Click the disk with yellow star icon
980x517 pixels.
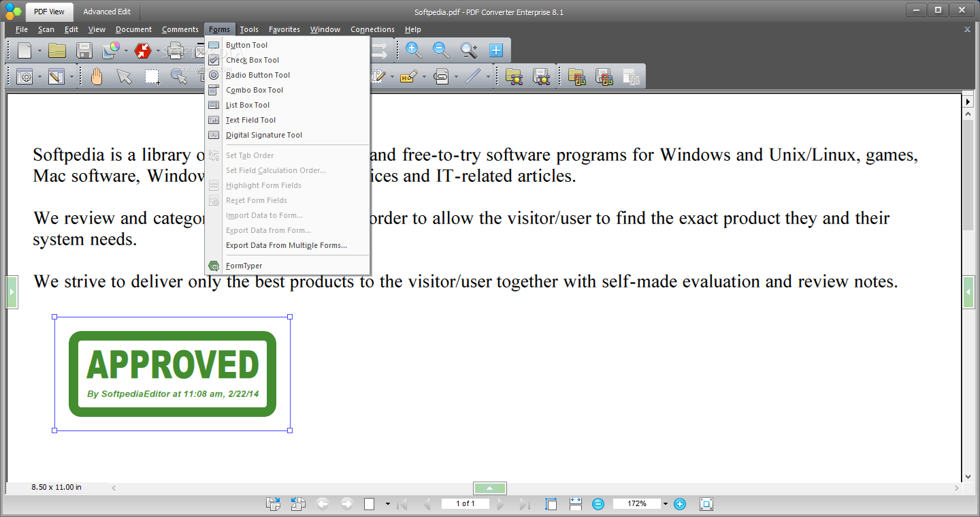click(541, 76)
